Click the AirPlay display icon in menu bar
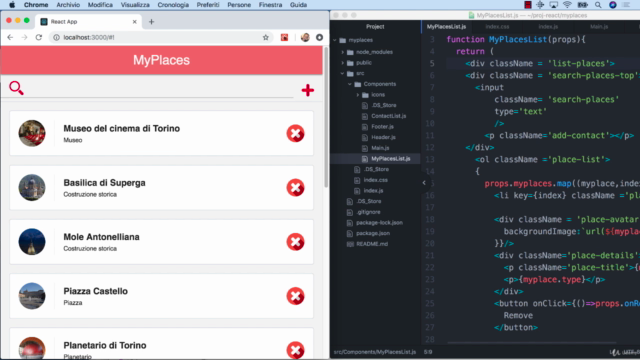640x360 pixels. 553,5
